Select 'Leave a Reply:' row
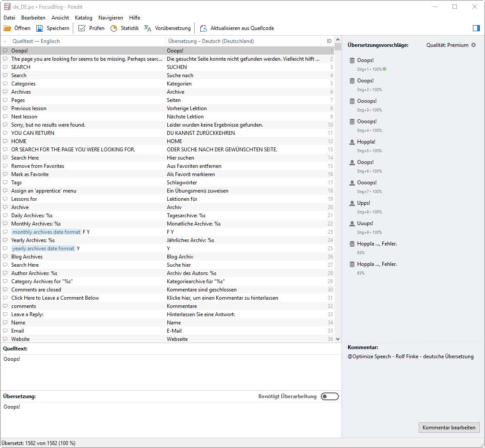Screen dimensions: 485x448 tap(167, 314)
